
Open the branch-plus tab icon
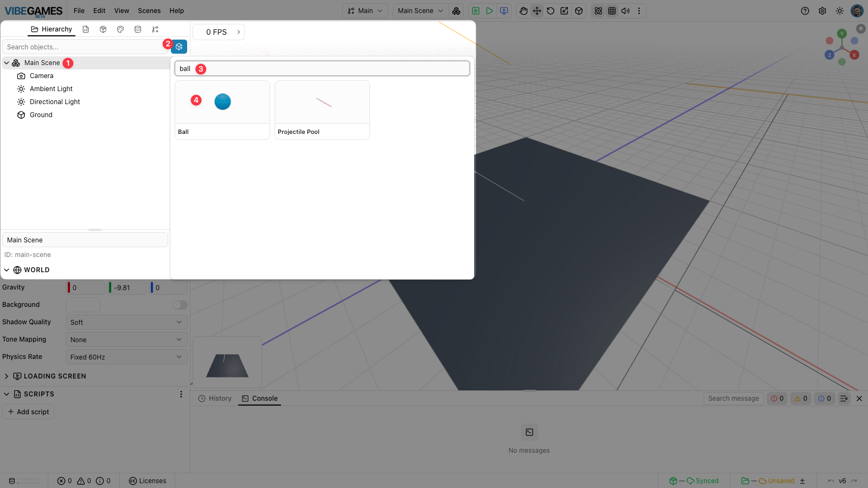tap(155, 29)
